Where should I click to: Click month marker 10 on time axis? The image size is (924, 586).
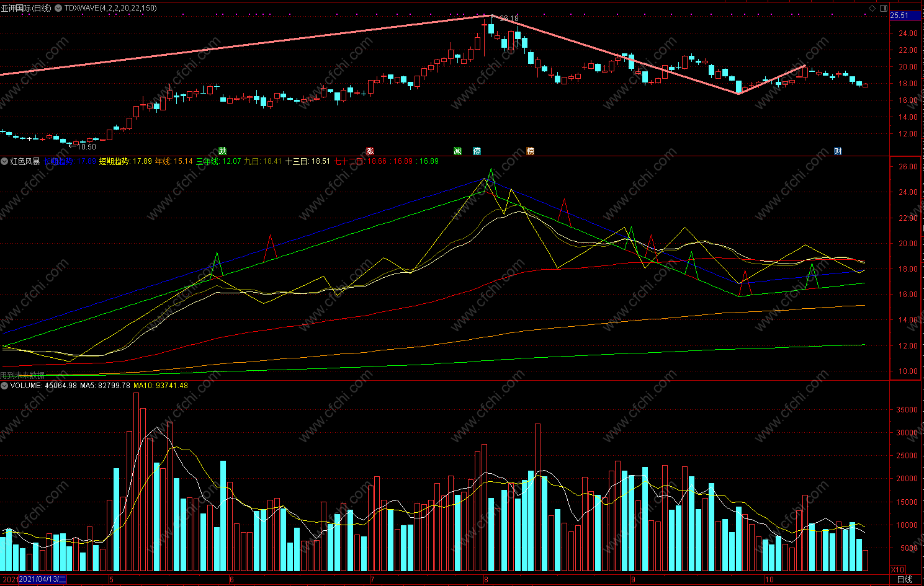click(x=769, y=580)
